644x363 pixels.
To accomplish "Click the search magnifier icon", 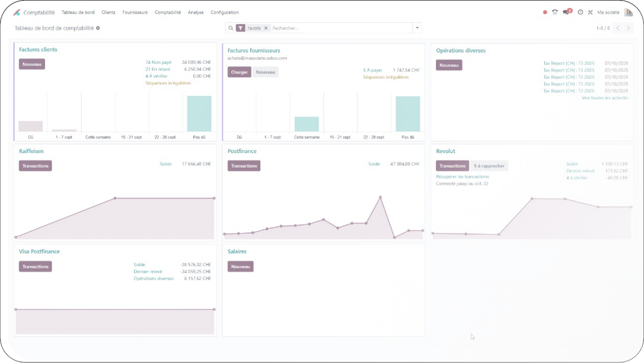I will tap(231, 28).
